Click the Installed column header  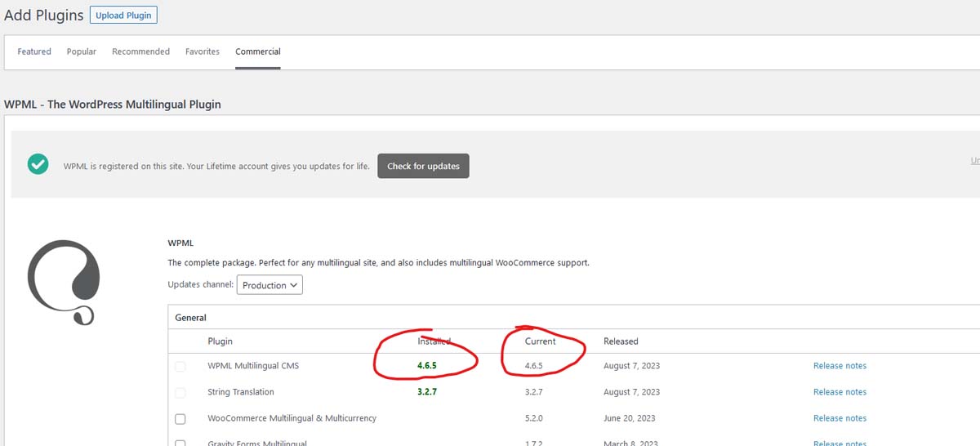(x=434, y=341)
